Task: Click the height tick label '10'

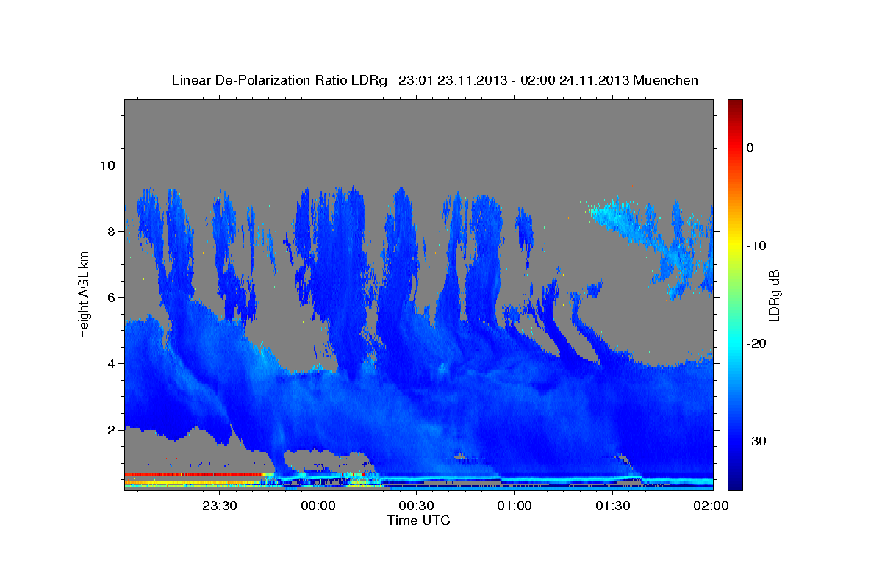Action: point(107,165)
